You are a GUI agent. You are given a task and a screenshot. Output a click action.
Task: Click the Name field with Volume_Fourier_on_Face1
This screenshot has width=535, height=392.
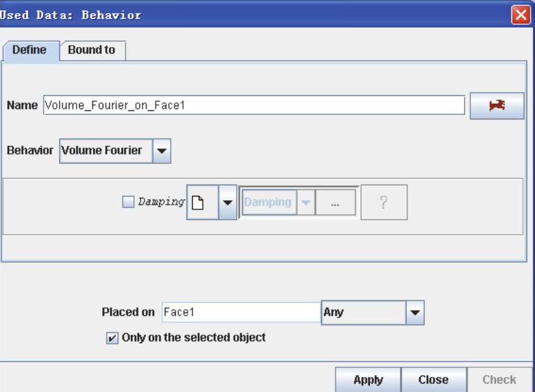pos(254,106)
